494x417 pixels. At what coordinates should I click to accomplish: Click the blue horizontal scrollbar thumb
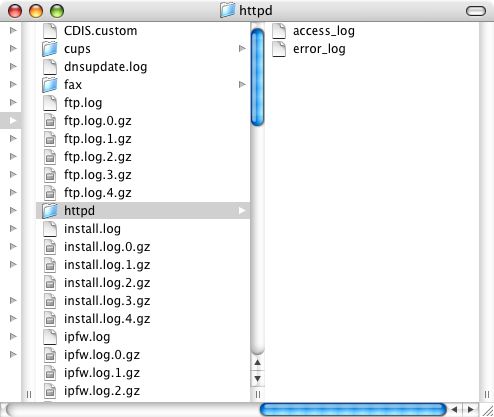(x=353, y=409)
